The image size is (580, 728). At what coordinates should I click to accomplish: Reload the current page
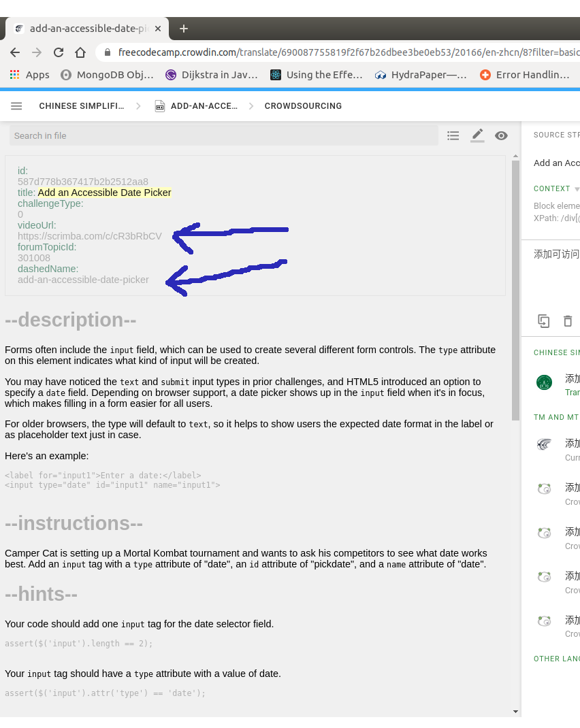[59, 52]
